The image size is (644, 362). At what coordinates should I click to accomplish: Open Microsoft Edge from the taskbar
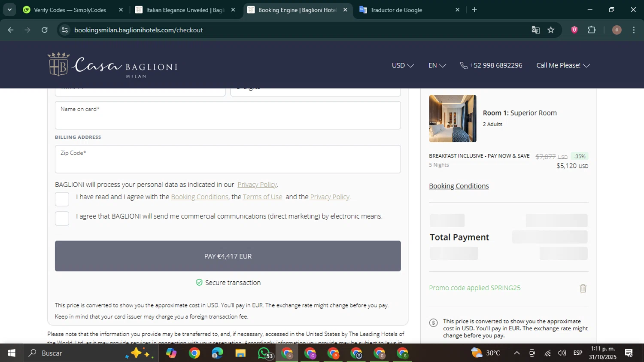pyautogui.click(x=217, y=353)
